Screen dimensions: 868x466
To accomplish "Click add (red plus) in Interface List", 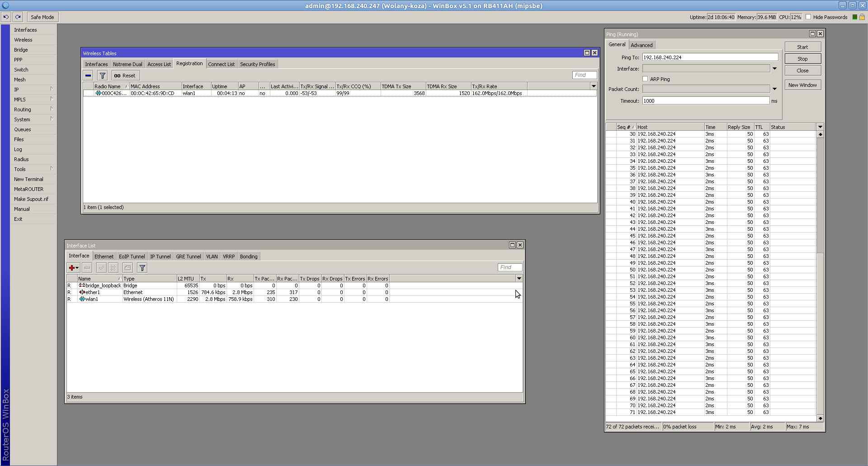I will [x=73, y=268].
